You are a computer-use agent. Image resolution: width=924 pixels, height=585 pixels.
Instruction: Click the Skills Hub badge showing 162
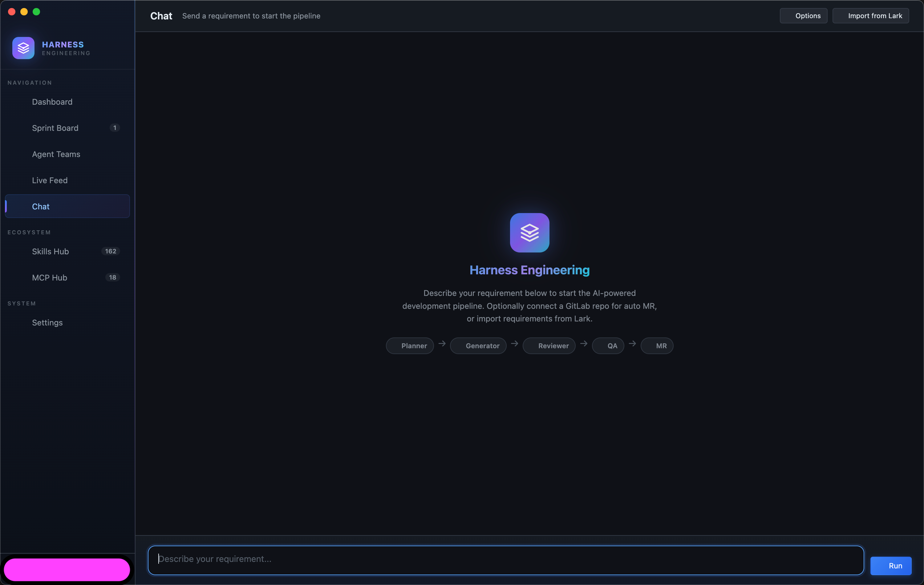pos(111,251)
